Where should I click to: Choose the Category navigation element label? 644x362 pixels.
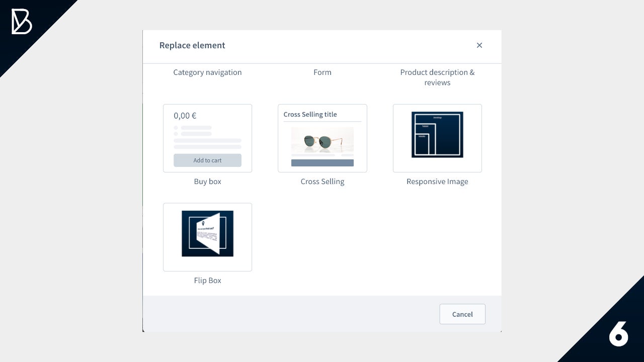tap(207, 72)
